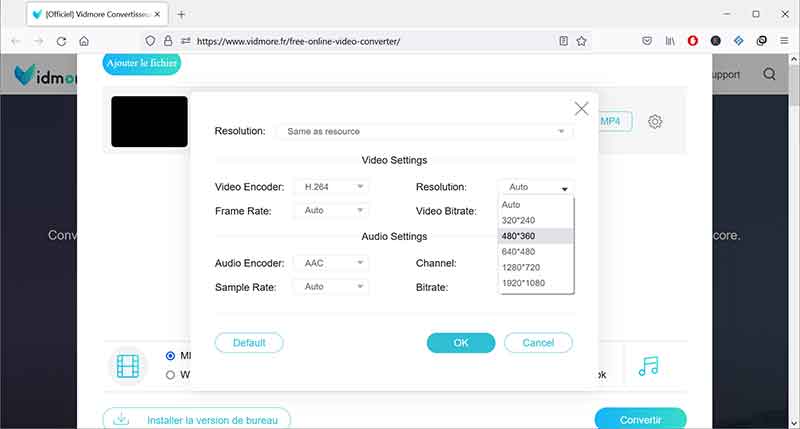Open the Frame Rate dropdown
Image resolution: width=800 pixels, height=429 pixels.
click(x=331, y=211)
